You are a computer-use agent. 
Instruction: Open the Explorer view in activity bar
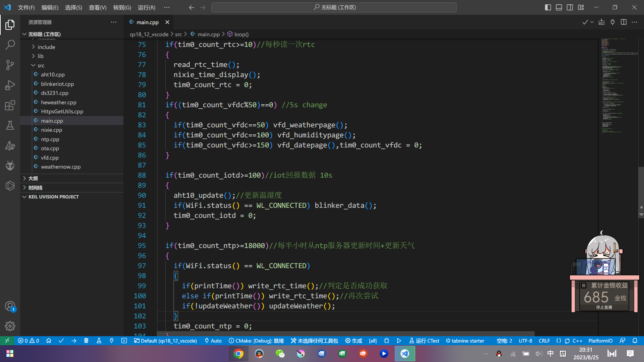[x=10, y=24]
